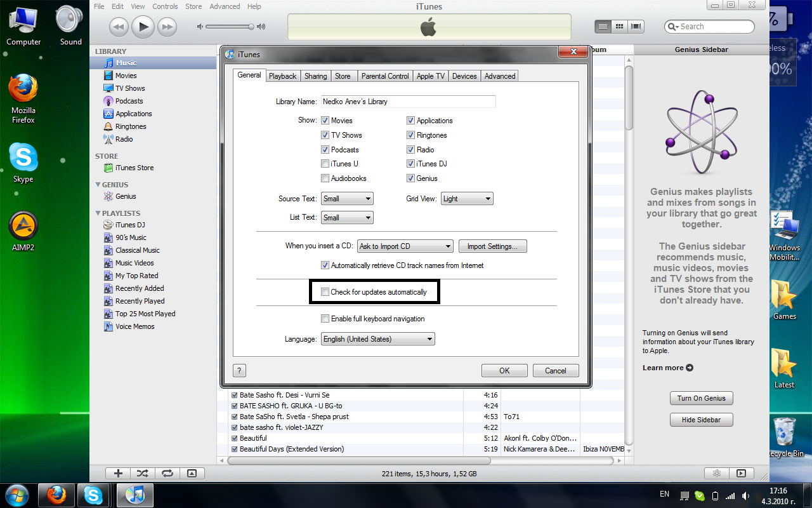Switch to the Devices tab
The height and width of the screenshot is (508, 812).
[x=464, y=76]
